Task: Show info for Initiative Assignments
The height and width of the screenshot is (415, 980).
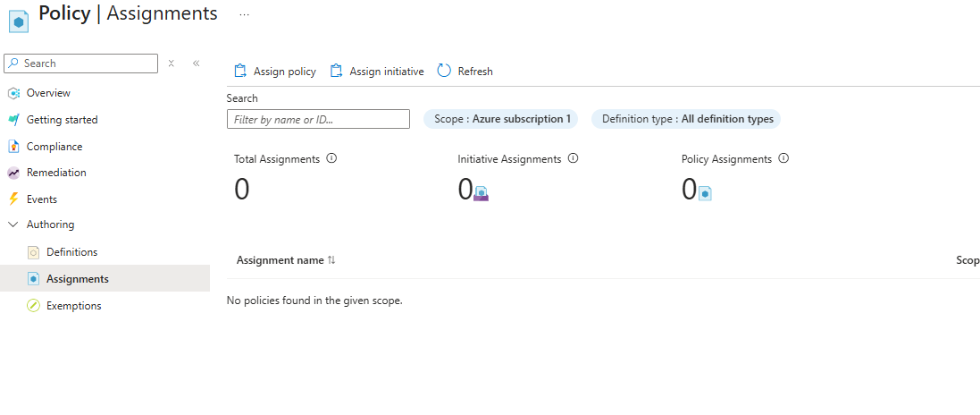Action: [573, 158]
